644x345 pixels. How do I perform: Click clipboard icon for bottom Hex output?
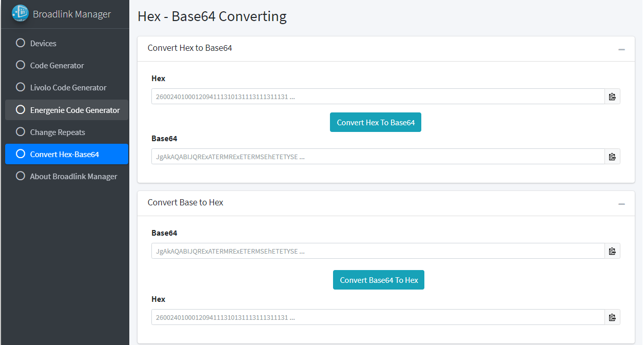[x=612, y=317]
